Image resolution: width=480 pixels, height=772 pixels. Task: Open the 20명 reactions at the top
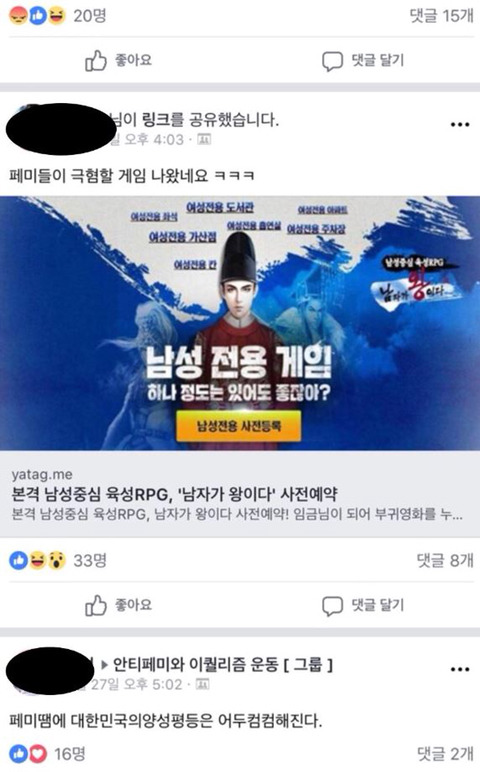click(x=58, y=16)
